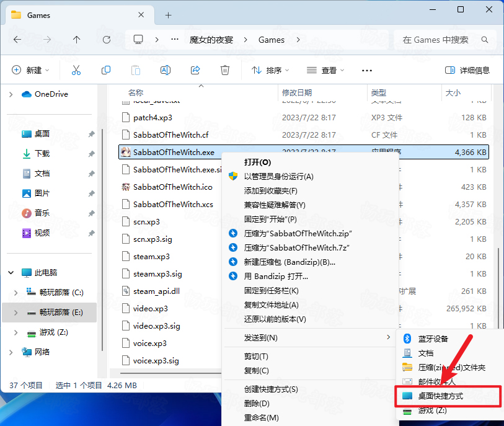Click chevron after Games in breadcrumb
The image size is (504, 426).
(x=298, y=40)
